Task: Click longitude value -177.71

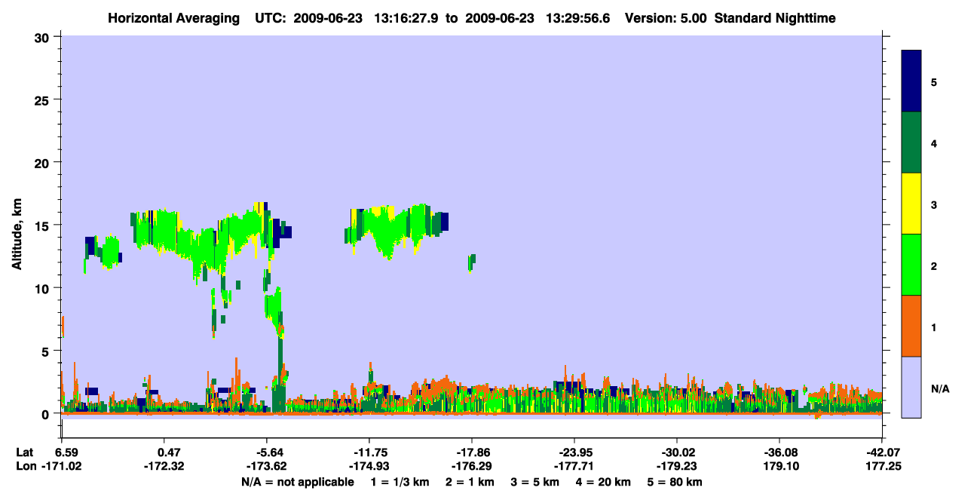Action: point(574,466)
